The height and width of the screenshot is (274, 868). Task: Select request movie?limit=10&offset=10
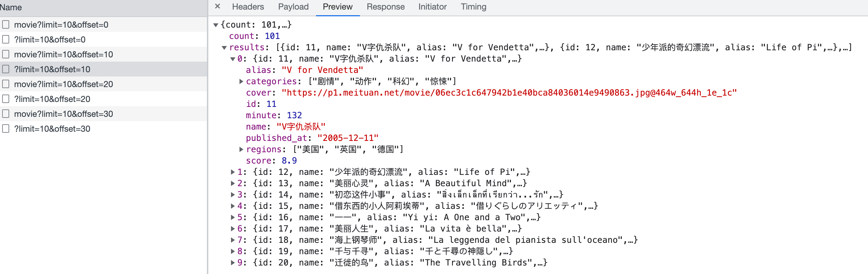64,55
